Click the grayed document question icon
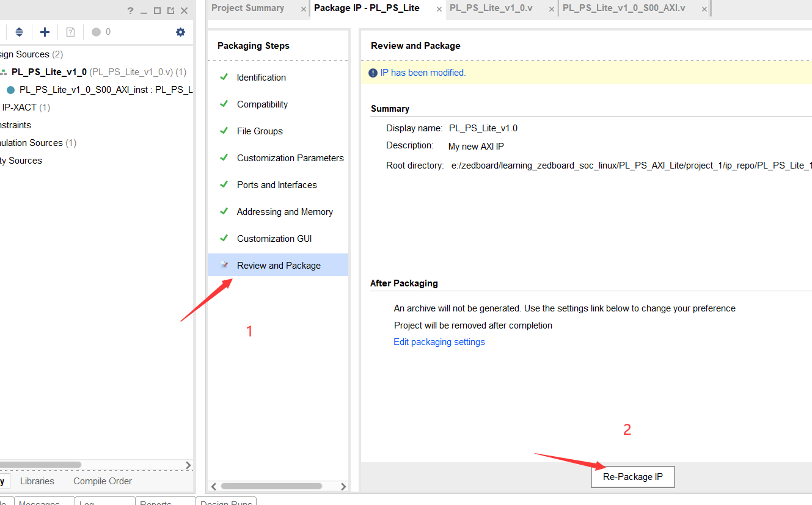Screen dimensions: 812x505 tap(70, 32)
